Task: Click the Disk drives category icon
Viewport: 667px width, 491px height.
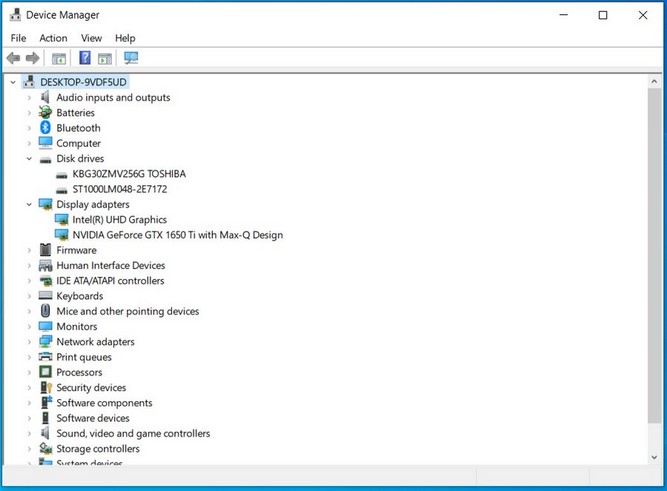Action: [x=45, y=160]
